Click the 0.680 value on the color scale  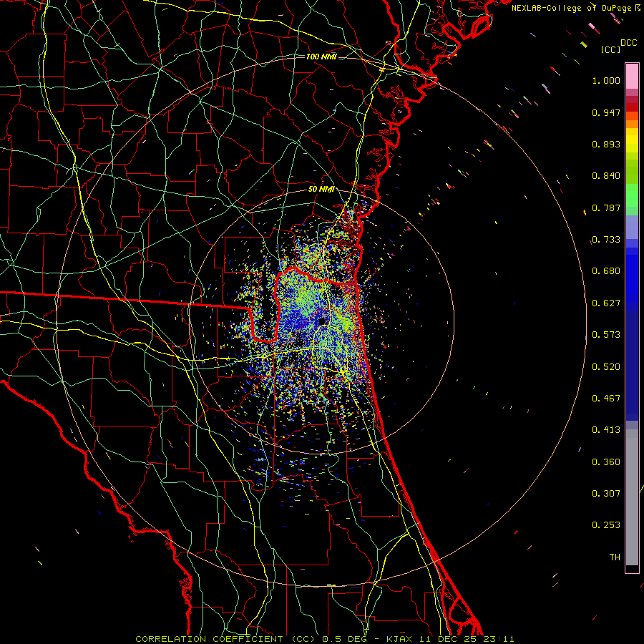click(x=606, y=271)
